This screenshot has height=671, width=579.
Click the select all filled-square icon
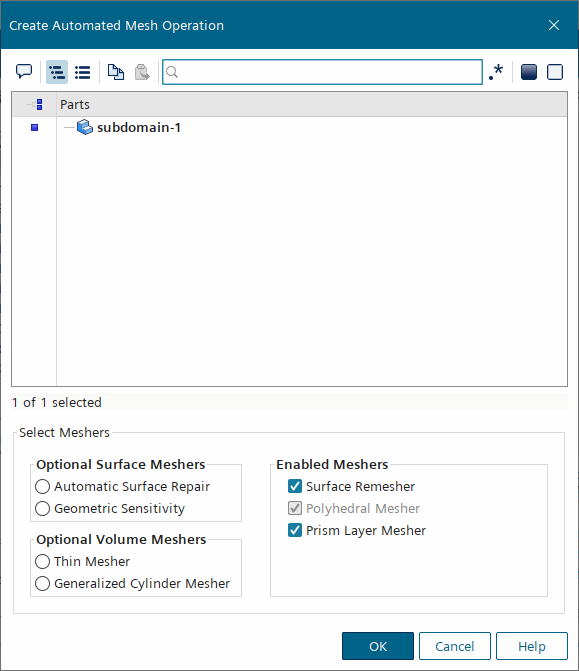pos(529,72)
